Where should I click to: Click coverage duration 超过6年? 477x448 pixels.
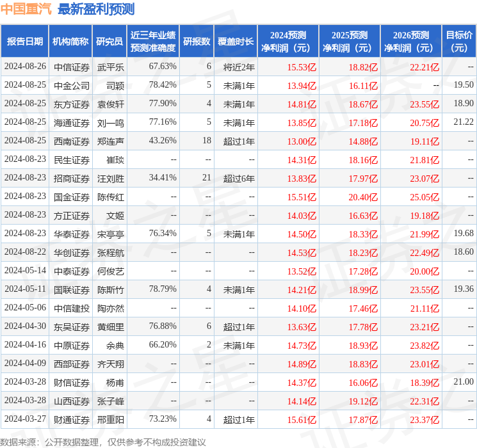point(239,178)
